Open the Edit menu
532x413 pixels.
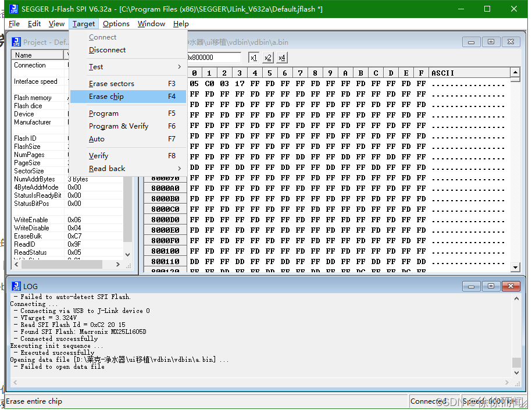(x=34, y=24)
